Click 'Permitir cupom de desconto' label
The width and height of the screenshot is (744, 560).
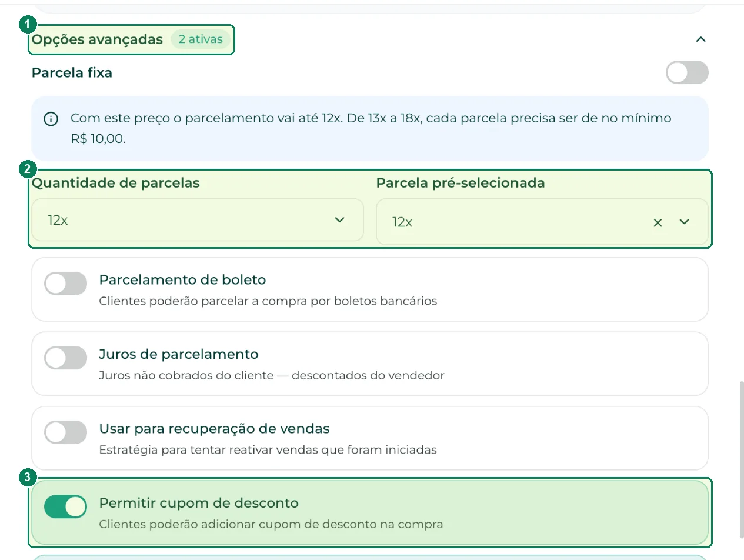click(x=199, y=503)
